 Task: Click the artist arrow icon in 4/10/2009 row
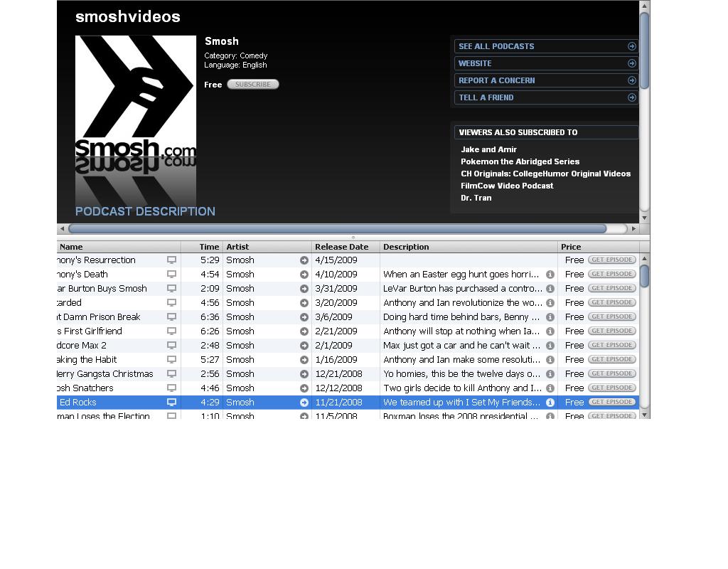pos(304,275)
